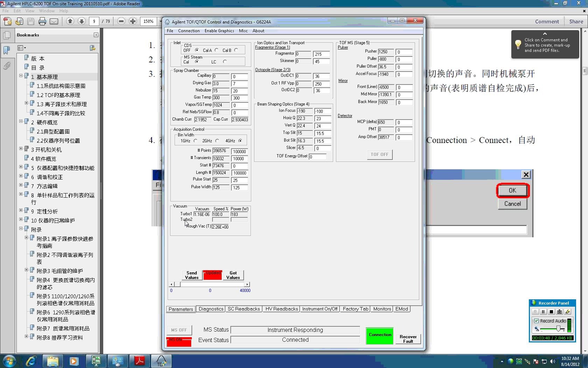Image resolution: width=588 pixels, height=368 pixels.
Task: Go to previous page with up arrow icon
Action: click(70, 21)
